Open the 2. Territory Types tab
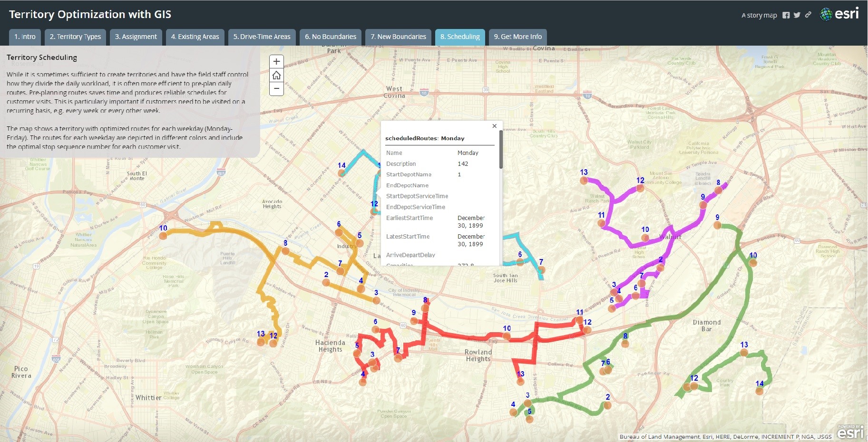Screen dimensions: 868x442 tap(75, 37)
